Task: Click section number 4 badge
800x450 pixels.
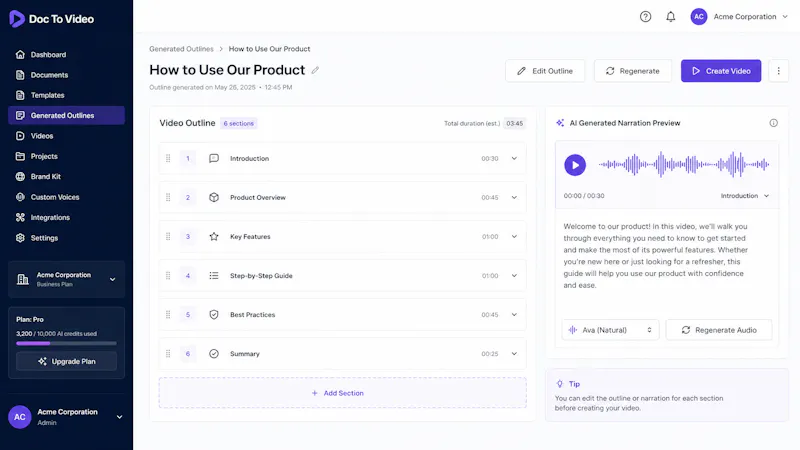Action: (188, 276)
